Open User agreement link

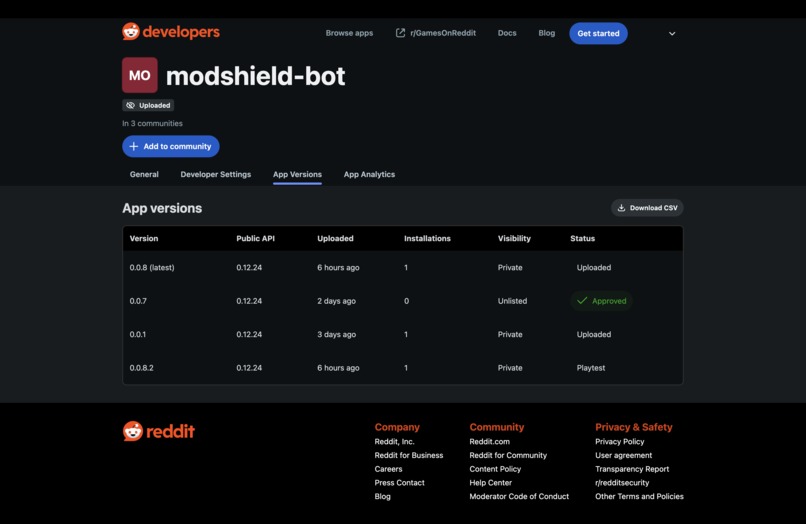point(624,455)
